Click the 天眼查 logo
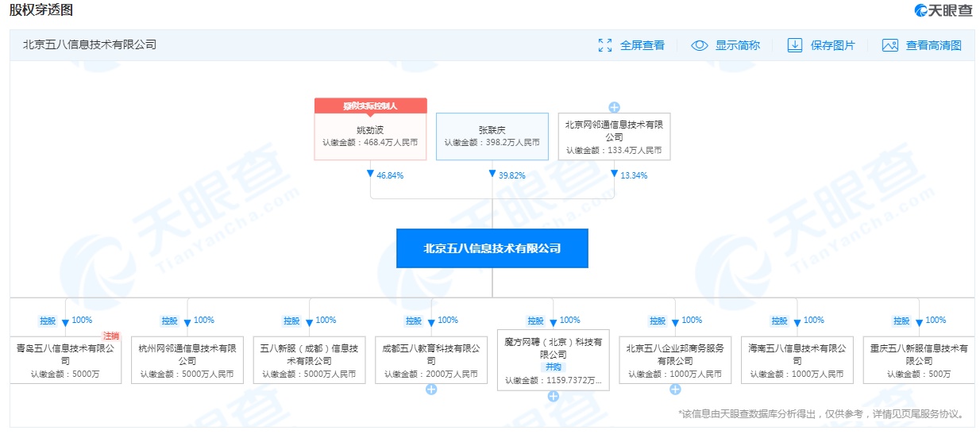980x434 pixels. (x=943, y=10)
